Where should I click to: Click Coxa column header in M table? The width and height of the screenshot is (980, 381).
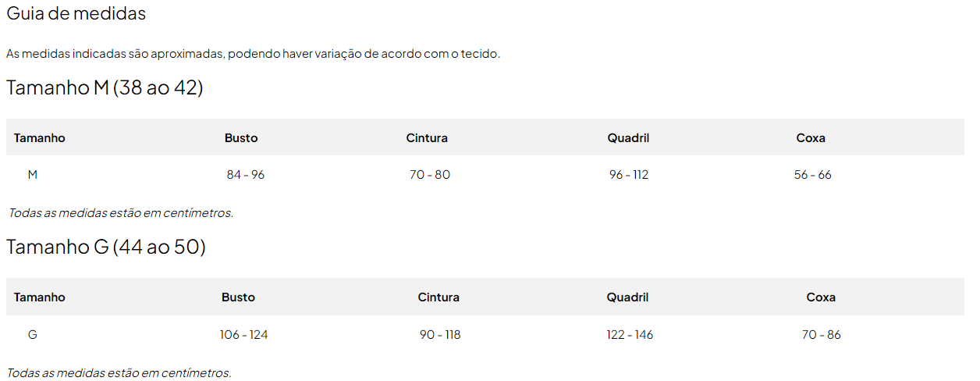(811, 138)
